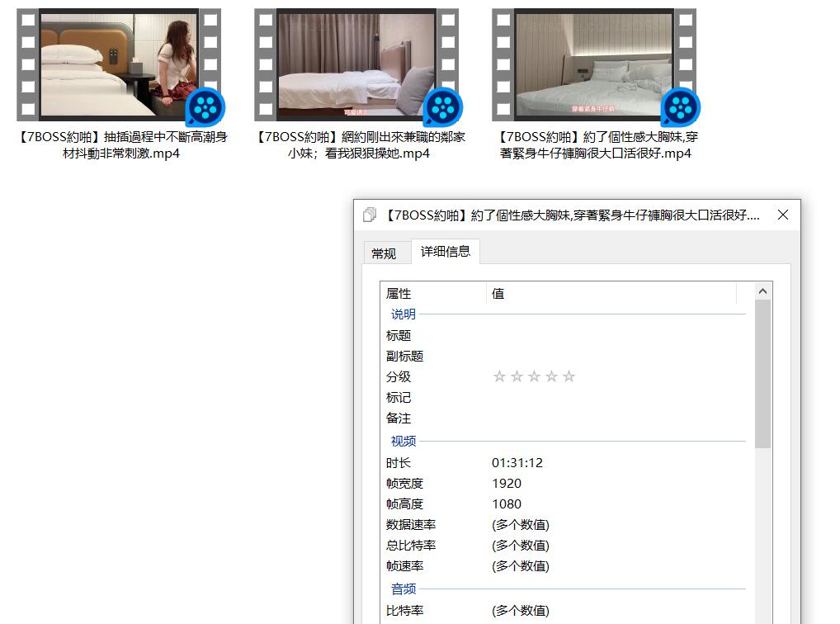Click the 属性 column header
The image size is (840, 624).
coord(433,293)
